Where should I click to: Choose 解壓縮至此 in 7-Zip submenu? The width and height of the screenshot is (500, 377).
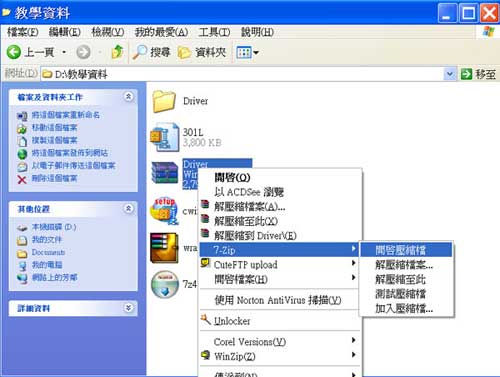tap(406, 279)
